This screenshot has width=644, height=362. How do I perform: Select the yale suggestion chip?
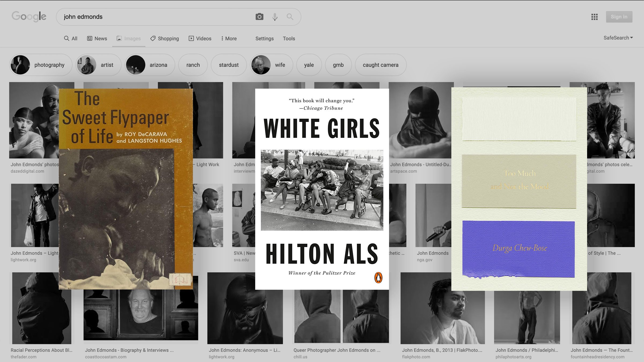(309, 65)
